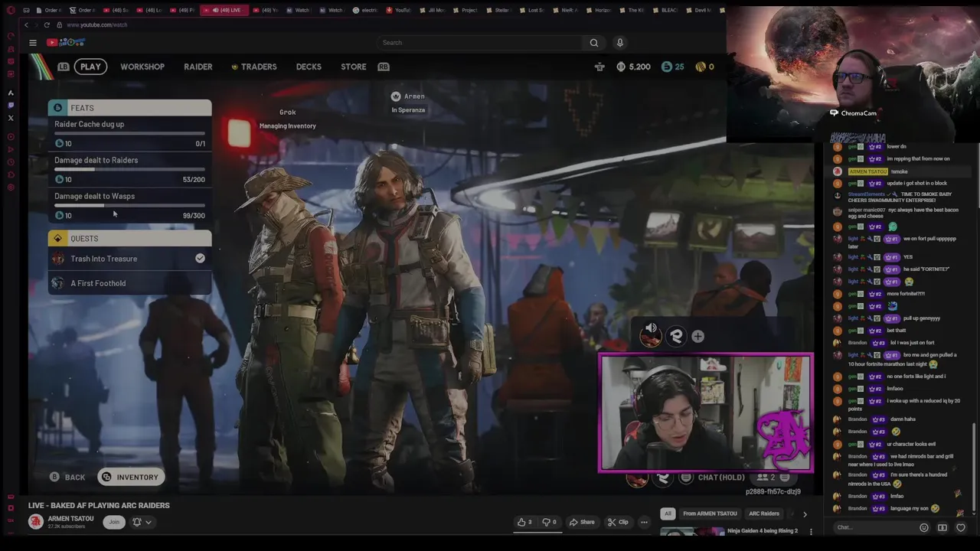Click the Clip button
The width and height of the screenshot is (980, 551).
coord(618,522)
